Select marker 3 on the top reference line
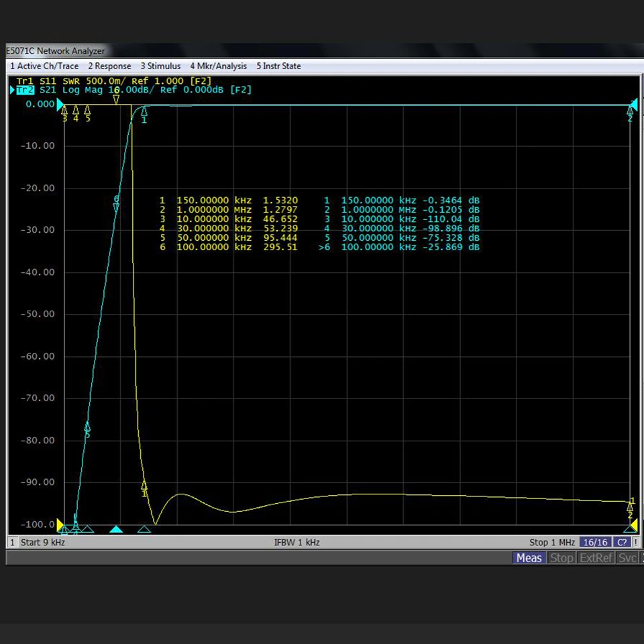Screen dimensions: 644x644 (x=64, y=114)
